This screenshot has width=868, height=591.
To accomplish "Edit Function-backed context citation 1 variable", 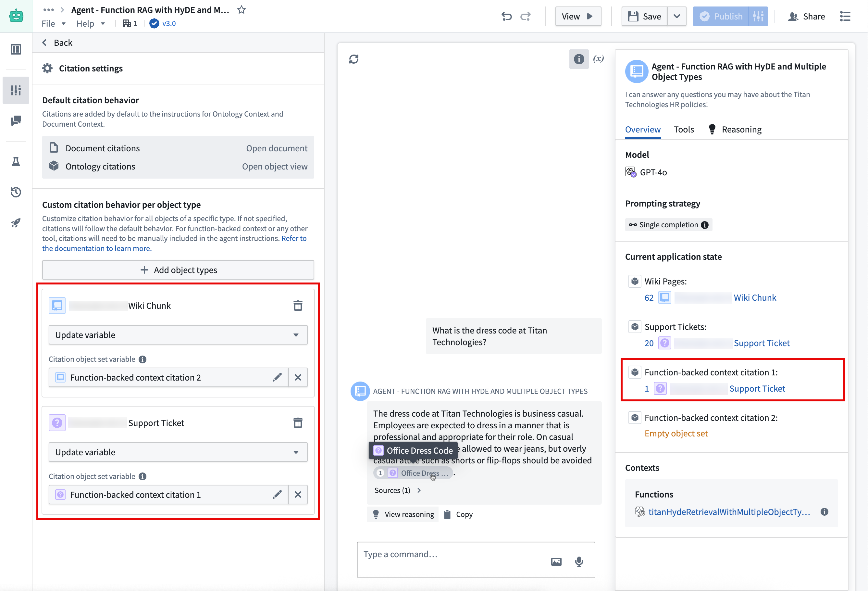I will click(277, 495).
